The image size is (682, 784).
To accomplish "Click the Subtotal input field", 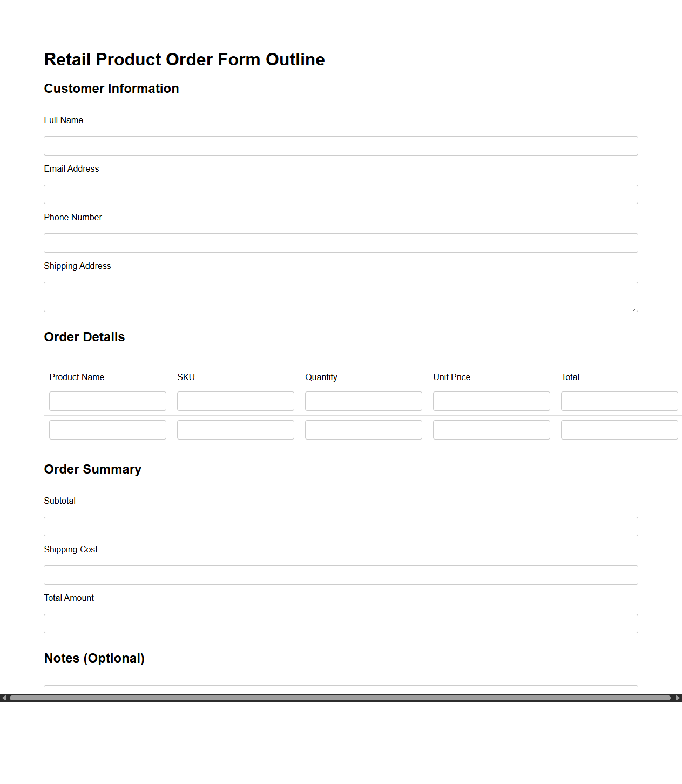I will pyautogui.click(x=341, y=526).
